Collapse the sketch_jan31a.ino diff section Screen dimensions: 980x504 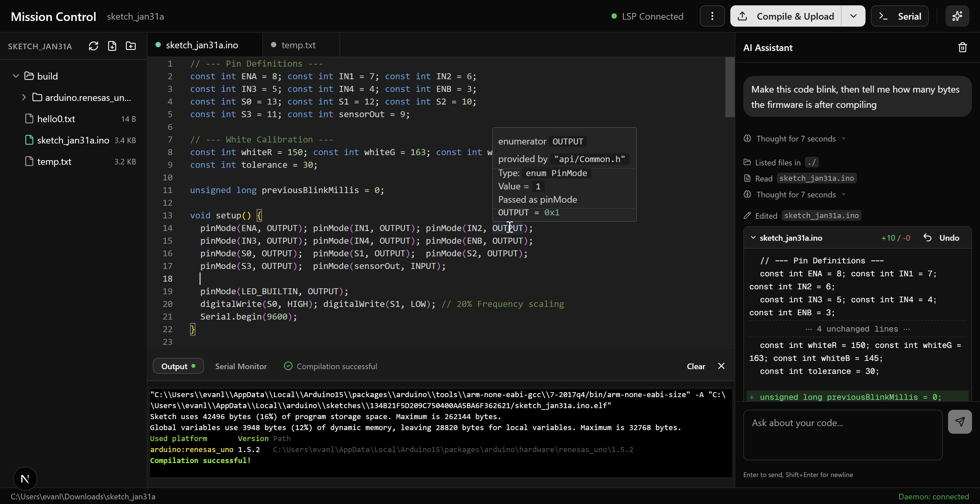[753, 238]
